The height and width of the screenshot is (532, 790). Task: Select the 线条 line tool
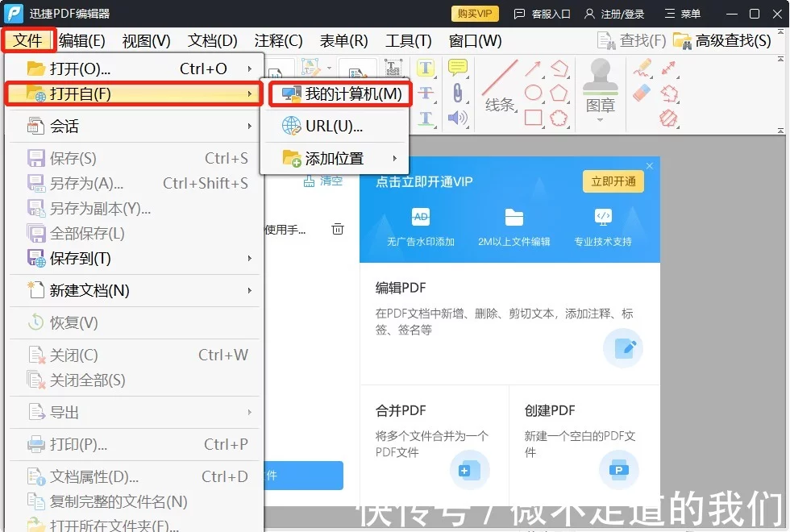point(500,85)
